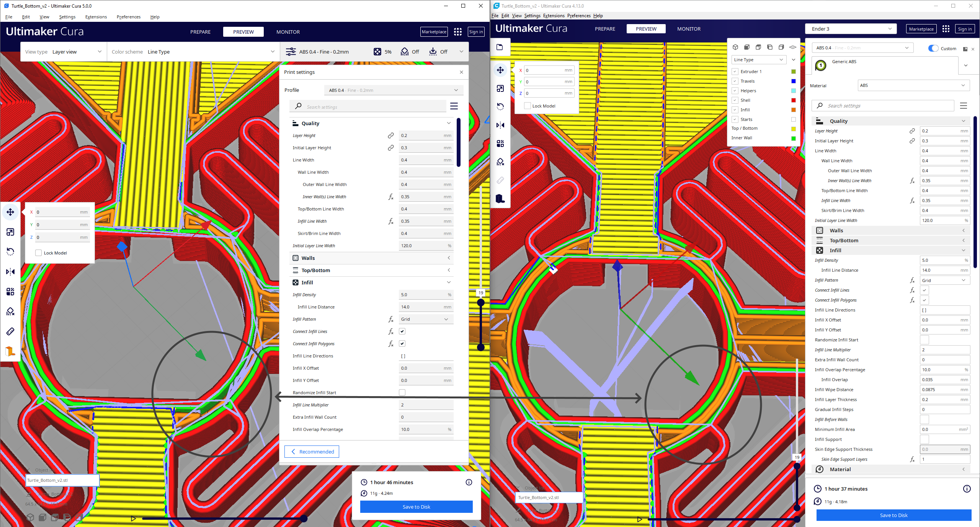Image resolution: width=980 pixels, height=527 pixels.
Task: Select Rotate tool in Cura 5.0.0 window
Action: pyautogui.click(x=10, y=252)
